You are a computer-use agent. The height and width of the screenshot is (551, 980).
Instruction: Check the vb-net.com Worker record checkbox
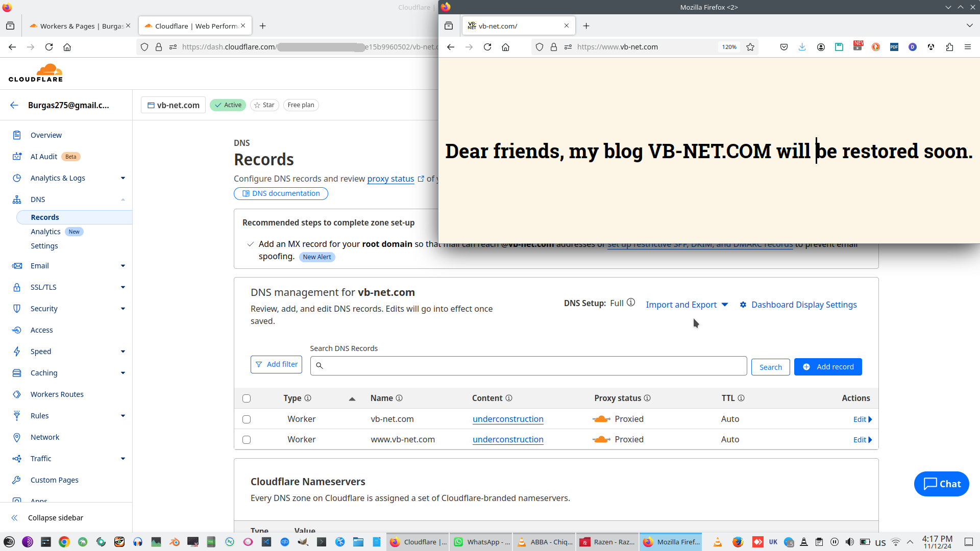247,419
